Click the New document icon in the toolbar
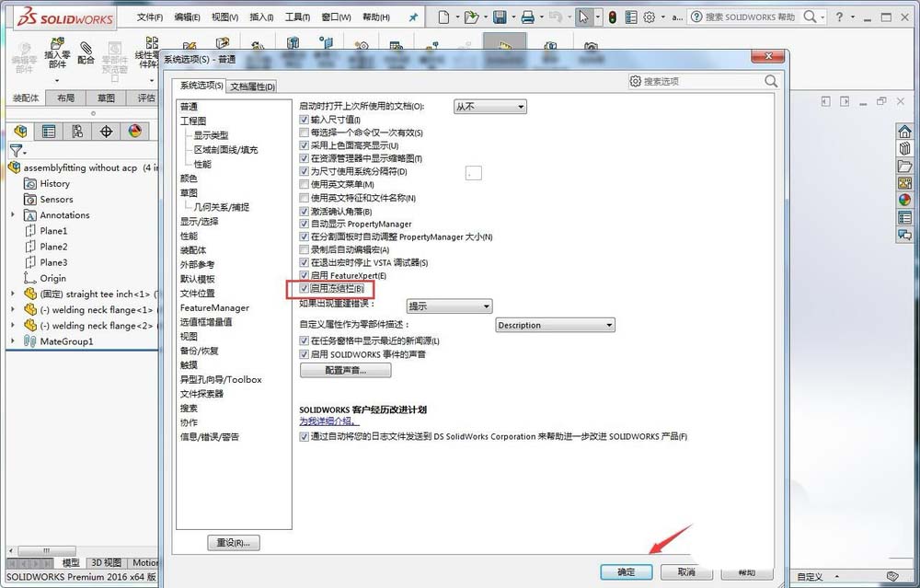This screenshot has height=588, width=920. point(444,17)
